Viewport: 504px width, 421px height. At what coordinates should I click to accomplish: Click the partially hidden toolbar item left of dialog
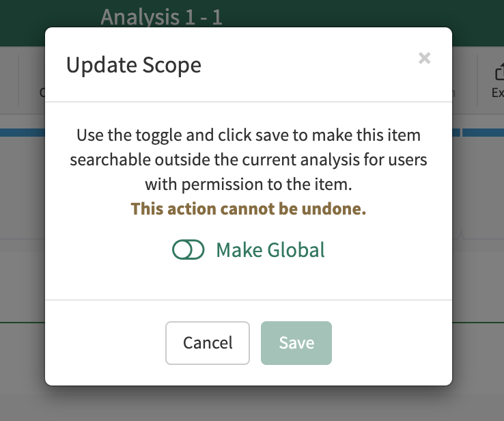point(42,92)
